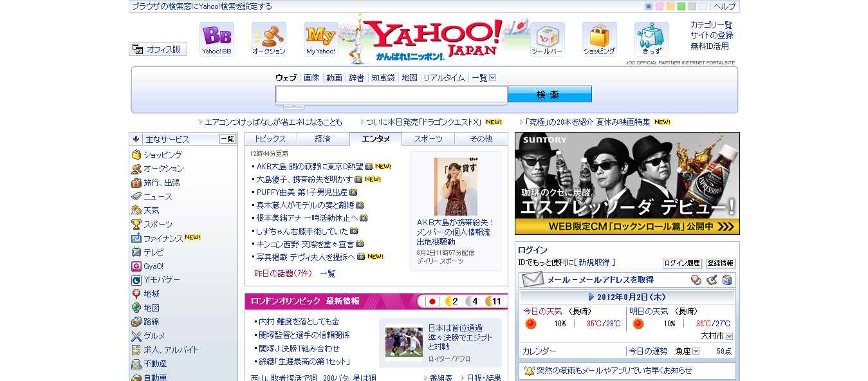Open the カテゴリ一覧 link

[x=712, y=25]
